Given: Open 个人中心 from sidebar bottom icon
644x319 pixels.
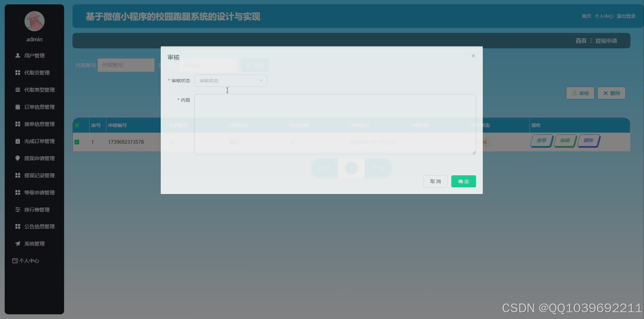Looking at the screenshot, I should pyautogui.click(x=14, y=261).
